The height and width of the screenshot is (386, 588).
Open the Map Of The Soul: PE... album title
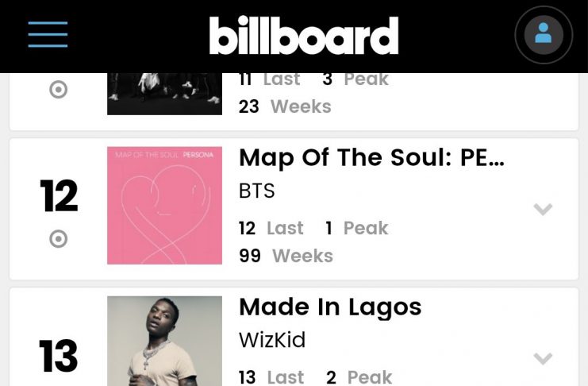371,158
